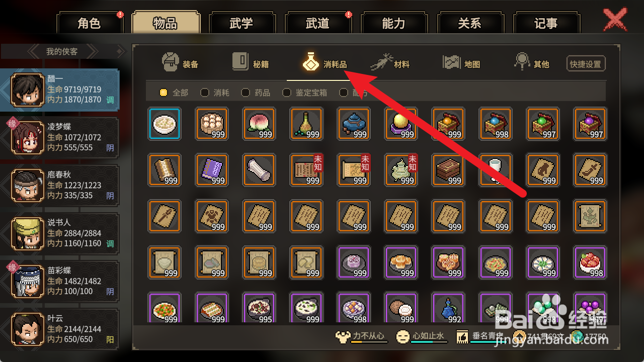Viewport: 644px width, 362px height.
Task: Select the golden orb item
Action: (401, 123)
